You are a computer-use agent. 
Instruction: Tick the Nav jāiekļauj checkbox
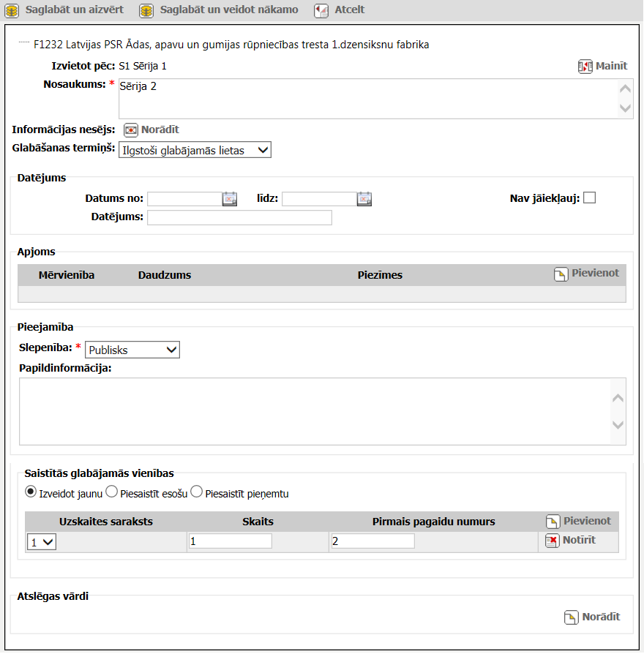coord(589,198)
